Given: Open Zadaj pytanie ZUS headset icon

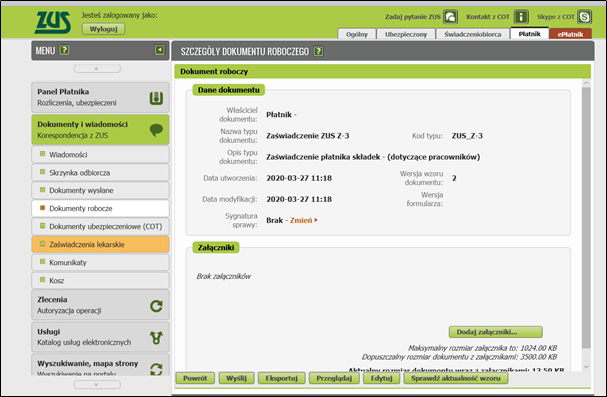Looking at the screenshot, I should 451,17.
